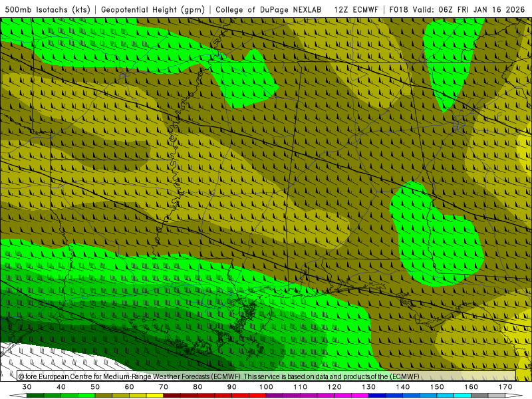Click the '140' legend value
Image resolution: width=532 pixels, height=399 pixels.
(x=403, y=387)
